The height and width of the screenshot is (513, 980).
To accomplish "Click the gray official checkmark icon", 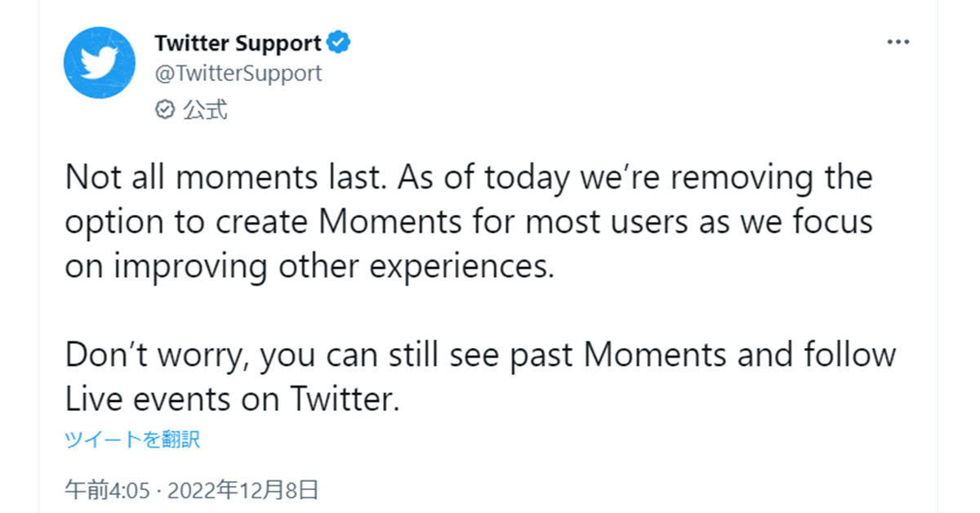I will pos(164,110).
